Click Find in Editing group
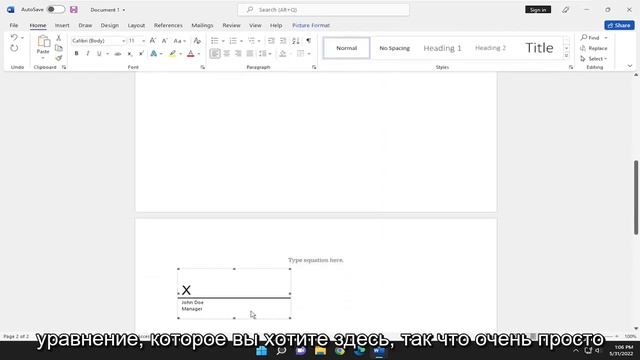This screenshot has width=640, height=360. point(590,38)
